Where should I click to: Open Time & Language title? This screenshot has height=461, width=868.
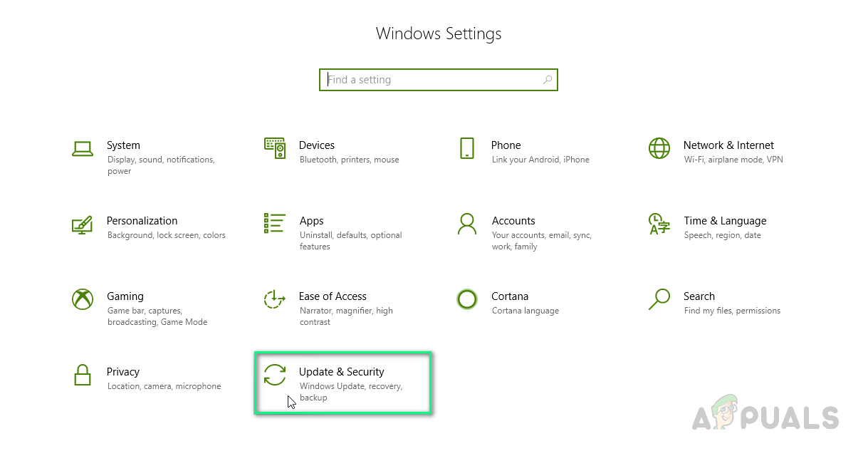[725, 221]
